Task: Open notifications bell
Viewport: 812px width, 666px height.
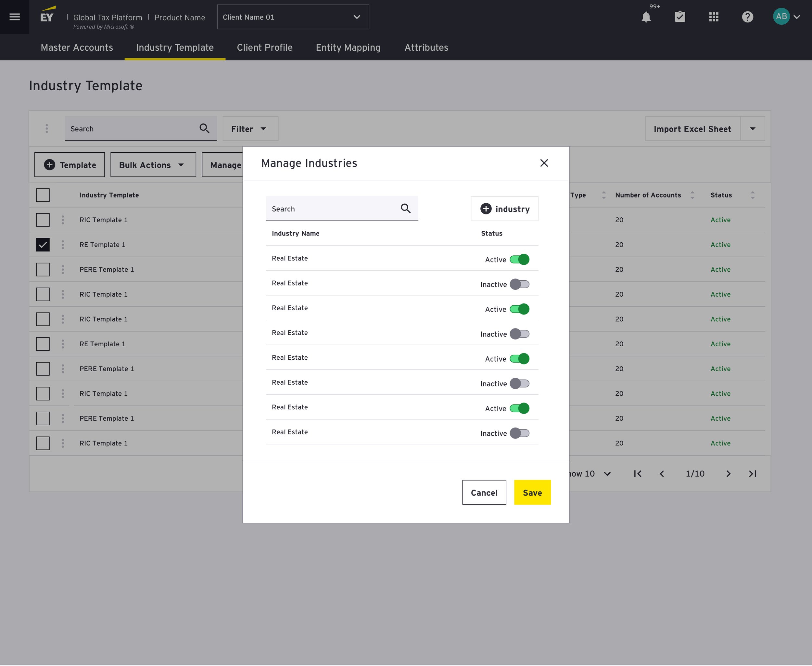Action: pos(646,17)
